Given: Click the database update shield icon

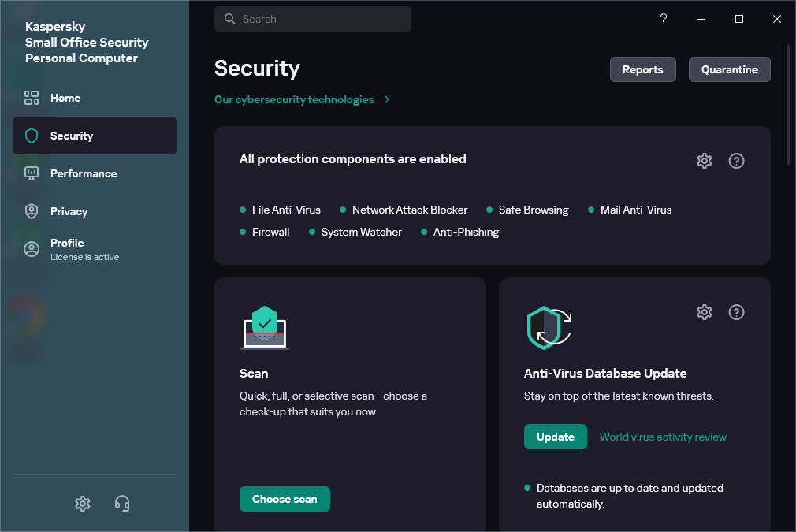Looking at the screenshot, I should coord(549,328).
